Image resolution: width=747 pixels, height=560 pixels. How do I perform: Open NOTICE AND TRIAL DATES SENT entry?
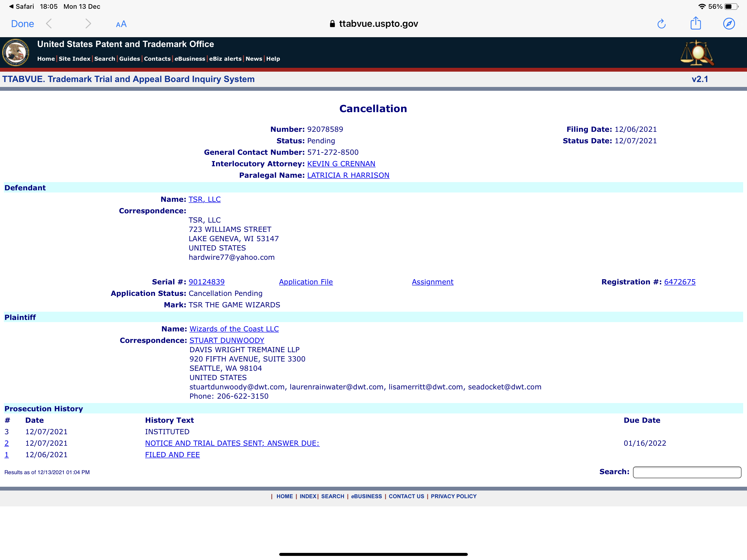coord(232,443)
